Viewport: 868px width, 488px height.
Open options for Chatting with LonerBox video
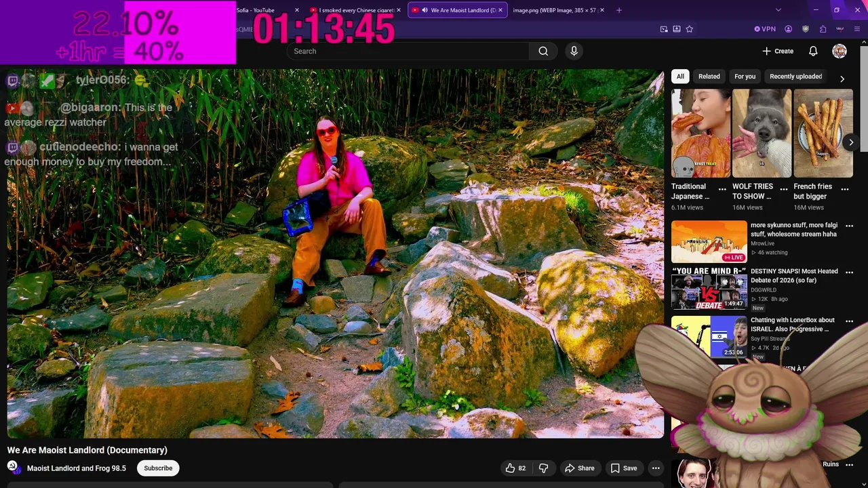click(849, 321)
